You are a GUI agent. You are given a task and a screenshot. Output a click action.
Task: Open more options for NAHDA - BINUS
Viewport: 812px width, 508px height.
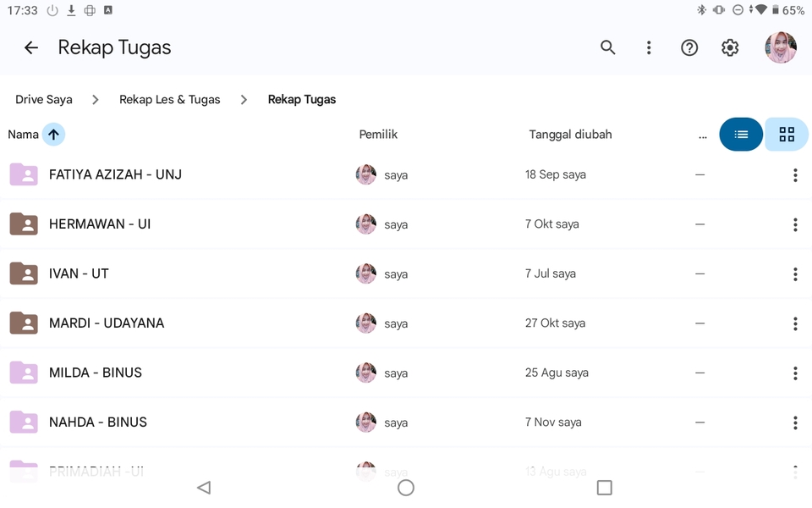click(795, 422)
